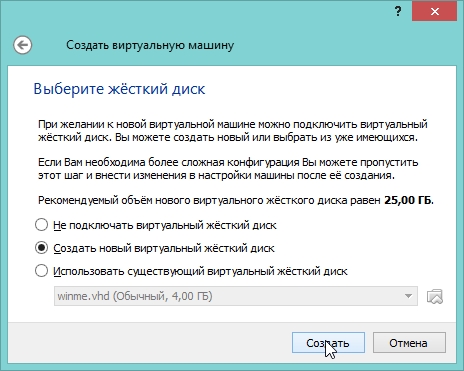Click the '25,00 ГБ' recommended size text

408,200
